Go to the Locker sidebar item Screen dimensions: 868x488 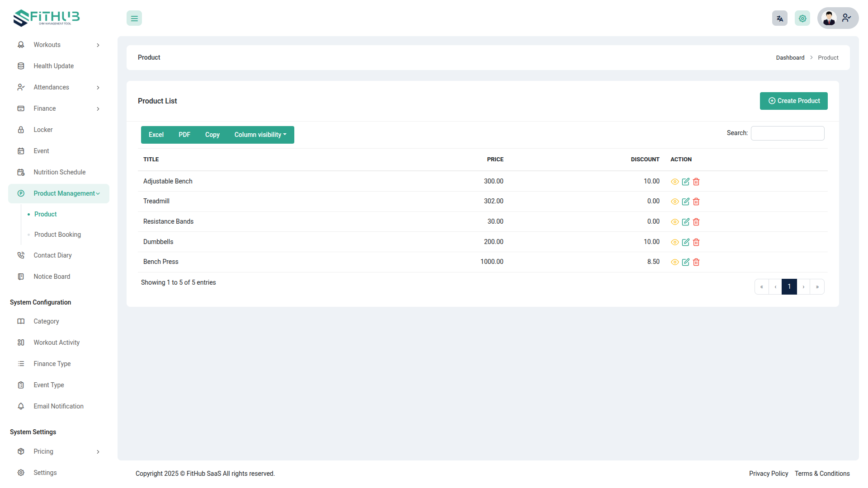click(43, 130)
